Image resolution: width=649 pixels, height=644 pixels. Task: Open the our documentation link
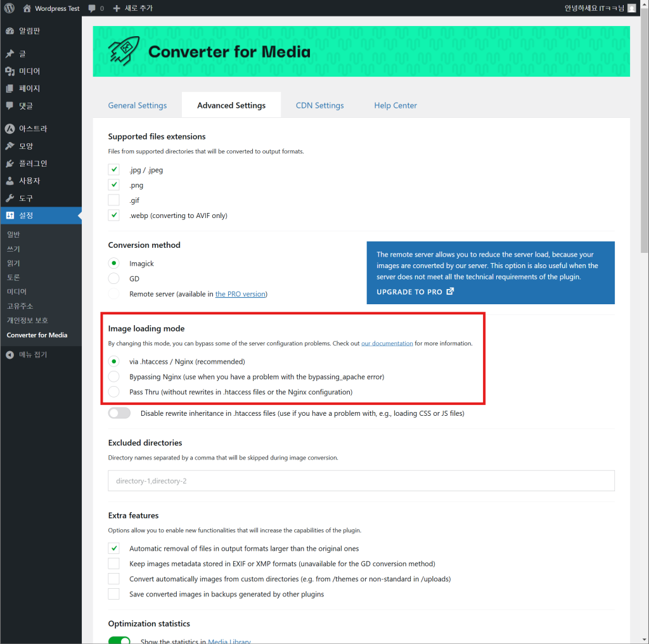(387, 344)
